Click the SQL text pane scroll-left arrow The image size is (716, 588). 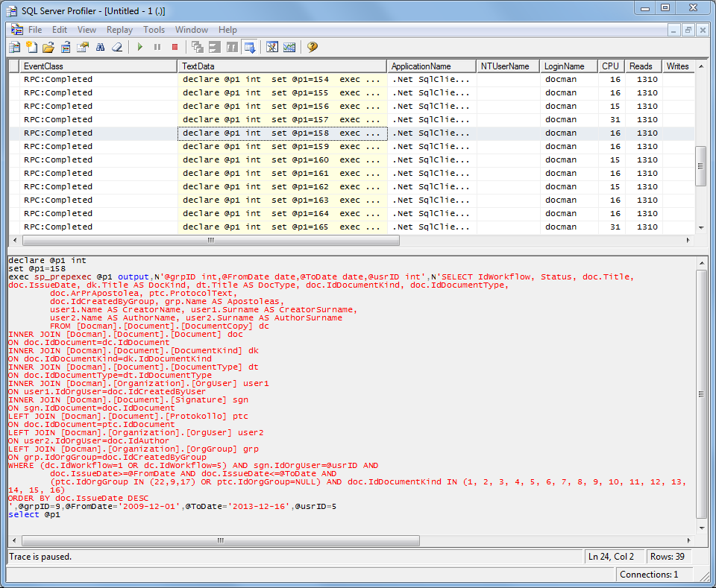[x=15, y=540]
